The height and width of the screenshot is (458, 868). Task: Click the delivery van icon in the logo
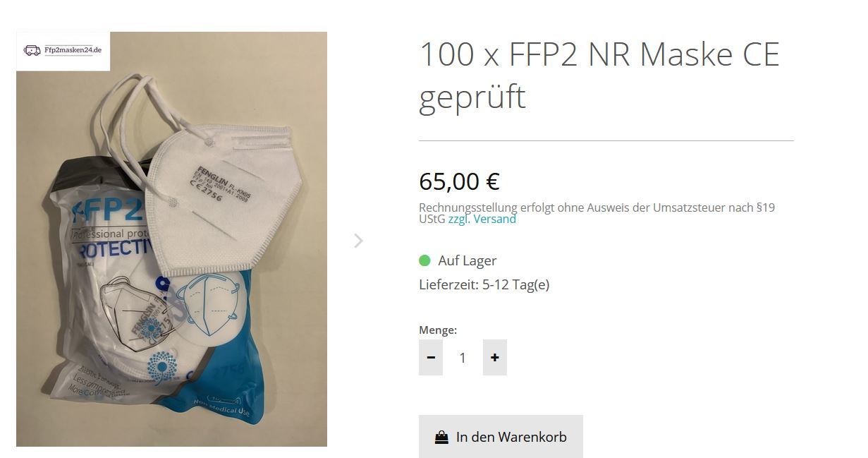coord(32,51)
